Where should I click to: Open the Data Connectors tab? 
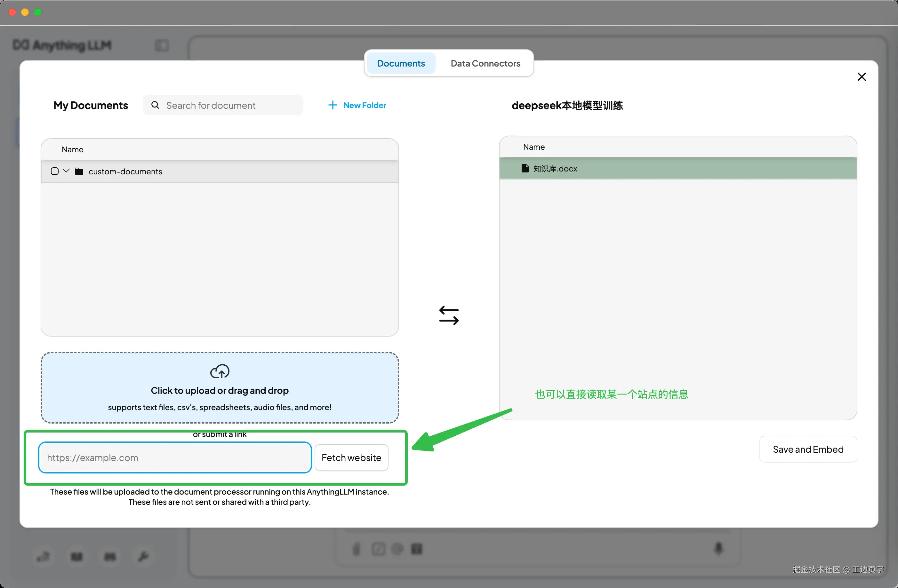485,63
